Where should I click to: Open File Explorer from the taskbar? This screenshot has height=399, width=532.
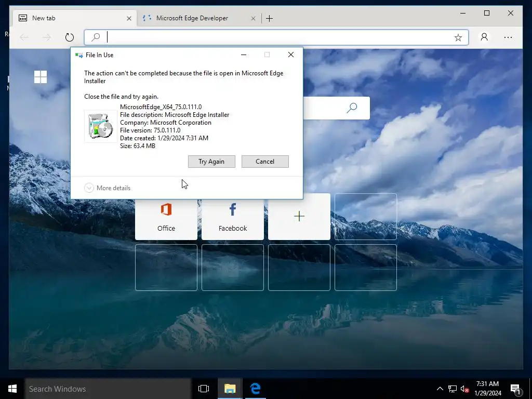click(x=230, y=389)
